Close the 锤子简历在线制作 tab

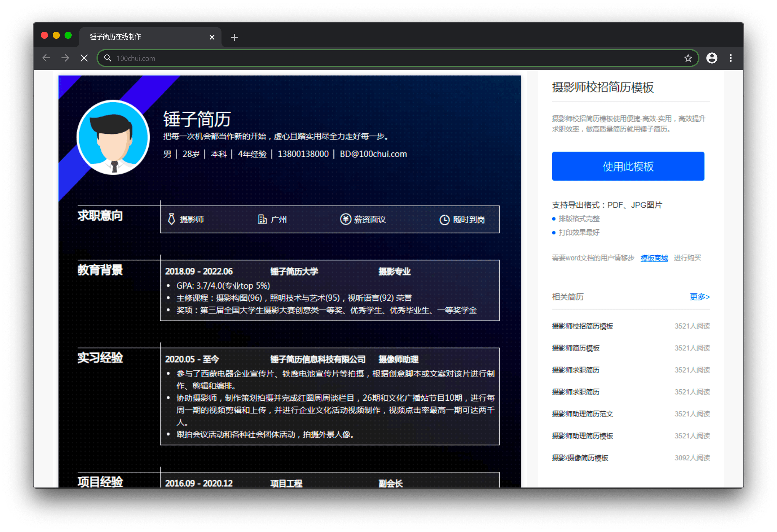coord(212,37)
